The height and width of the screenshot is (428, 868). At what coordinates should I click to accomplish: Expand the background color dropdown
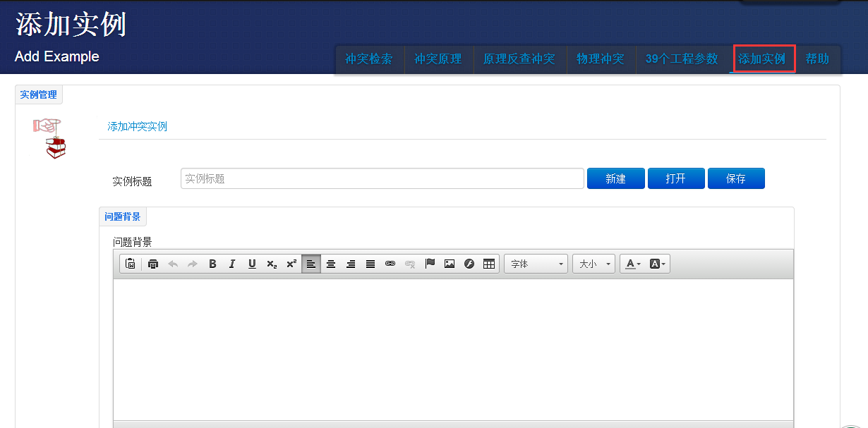[657, 264]
